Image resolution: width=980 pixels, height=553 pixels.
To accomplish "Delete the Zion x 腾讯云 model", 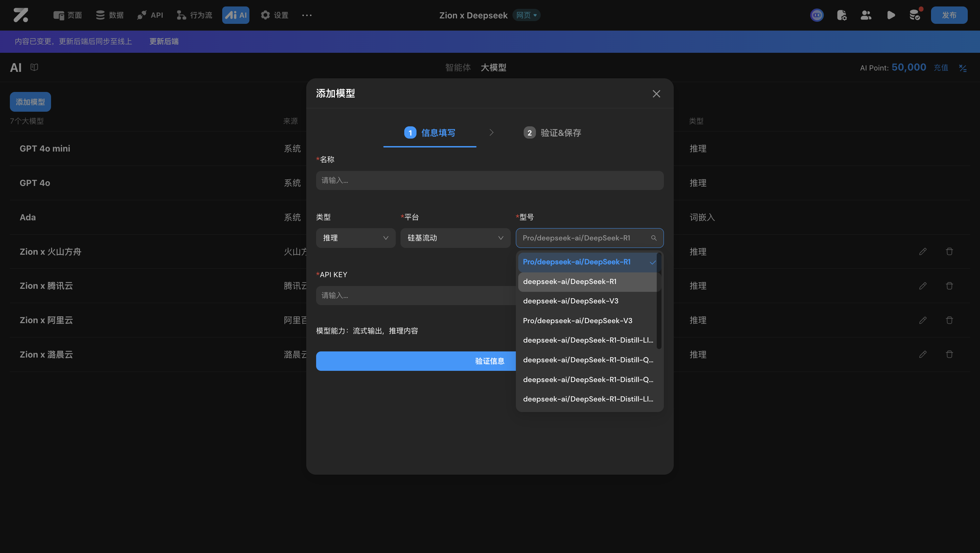I will tap(950, 286).
